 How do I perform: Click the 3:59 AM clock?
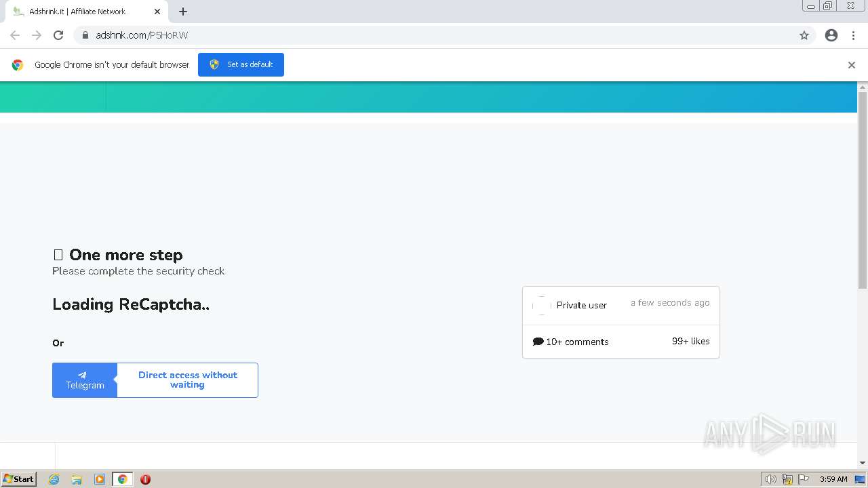pyautogui.click(x=833, y=479)
